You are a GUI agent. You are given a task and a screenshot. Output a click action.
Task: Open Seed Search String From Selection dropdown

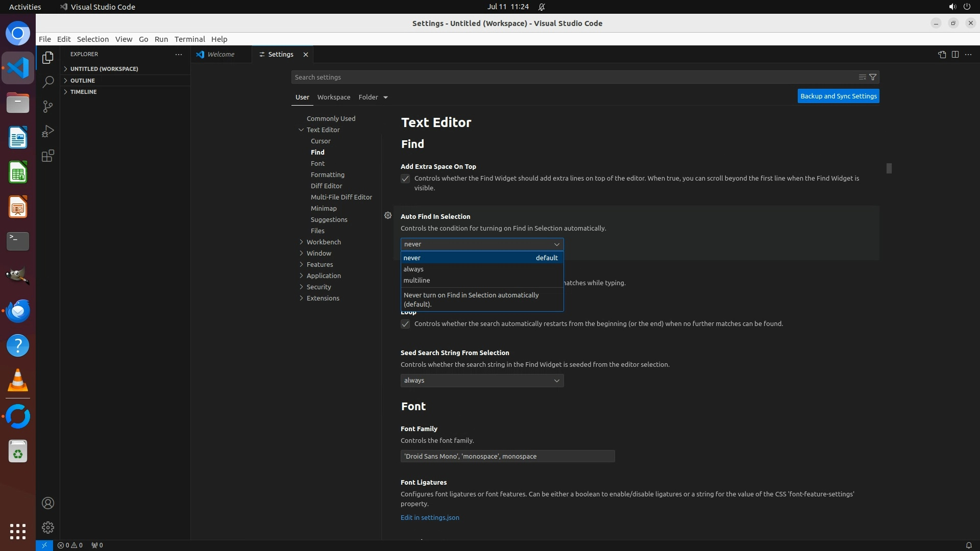tap(482, 381)
